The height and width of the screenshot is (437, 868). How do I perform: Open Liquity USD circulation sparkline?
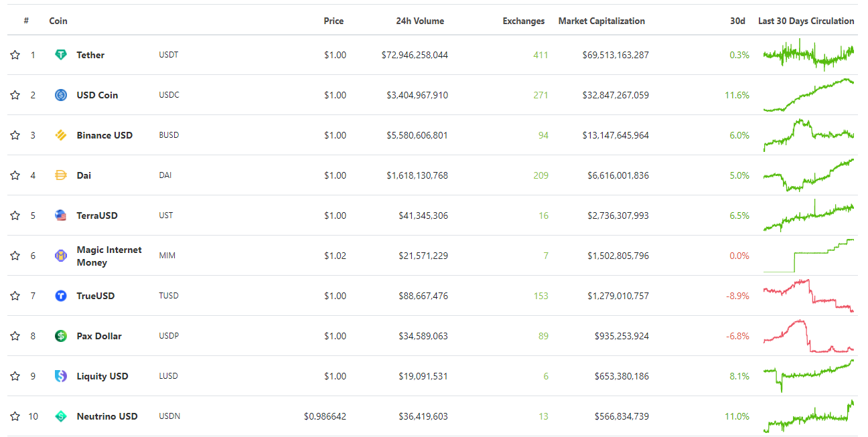coord(808,376)
